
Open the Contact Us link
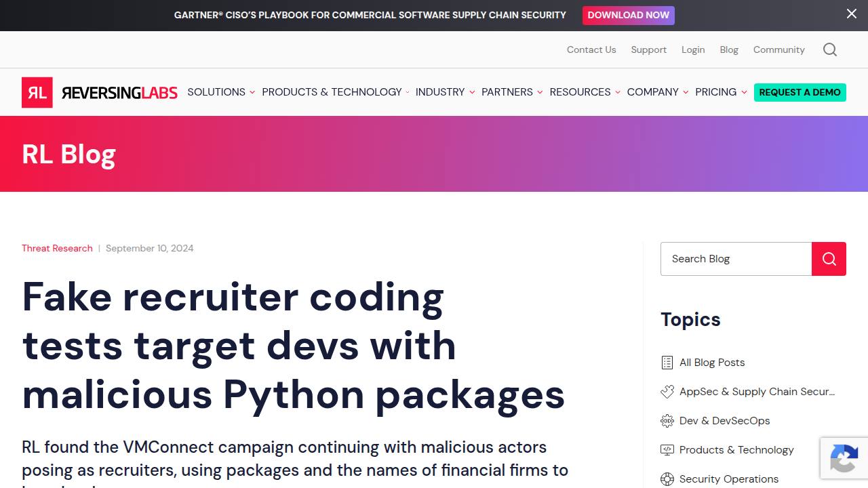(x=591, y=49)
